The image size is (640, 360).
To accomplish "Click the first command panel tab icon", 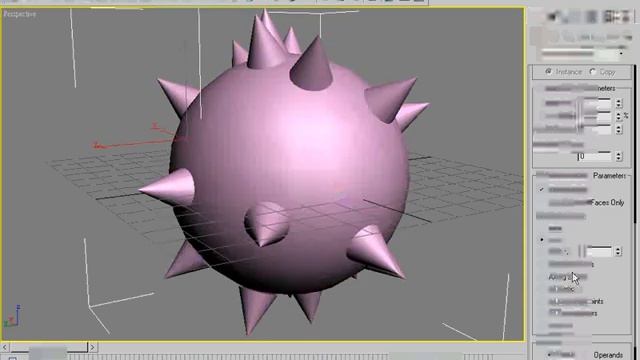I will tap(553, 17).
